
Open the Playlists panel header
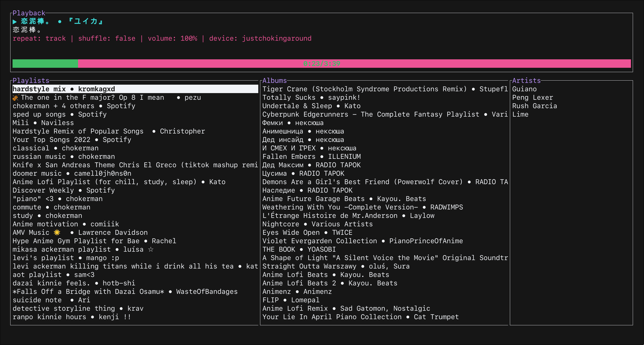(31, 80)
